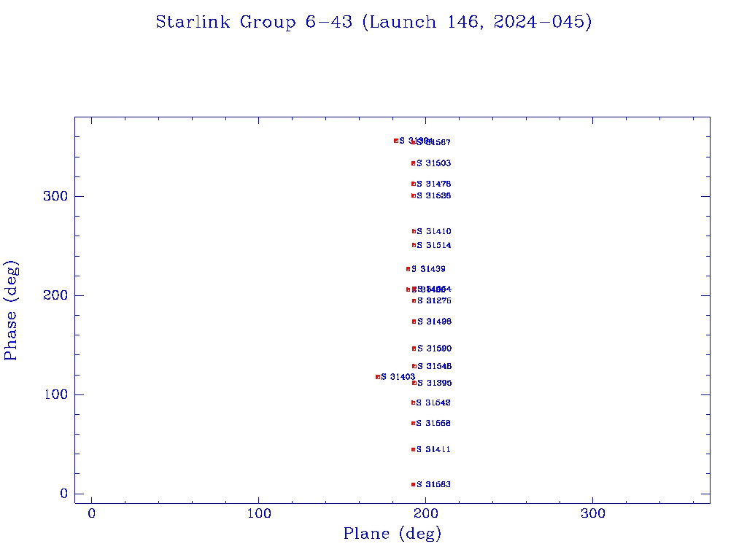Click the '300' tick label on Phase axis
This screenshot has height=560, width=747.
[56, 196]
